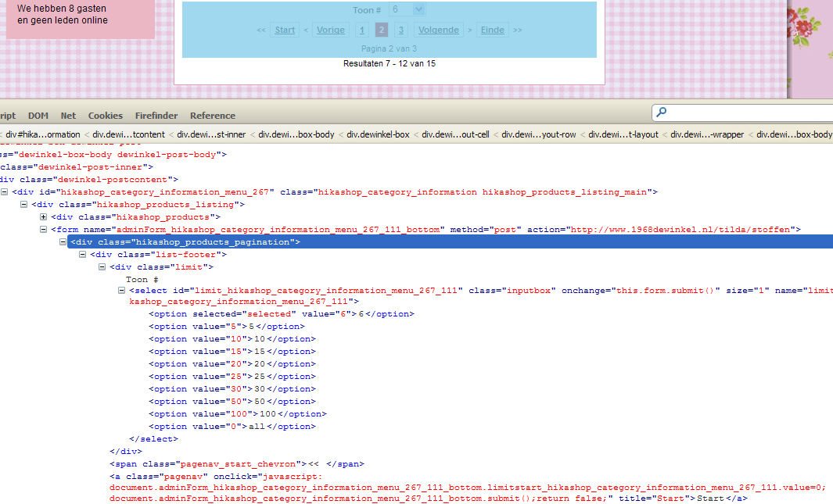Open the Firefinder tab
Screen dimensions: 833x504
click(156, 116)
